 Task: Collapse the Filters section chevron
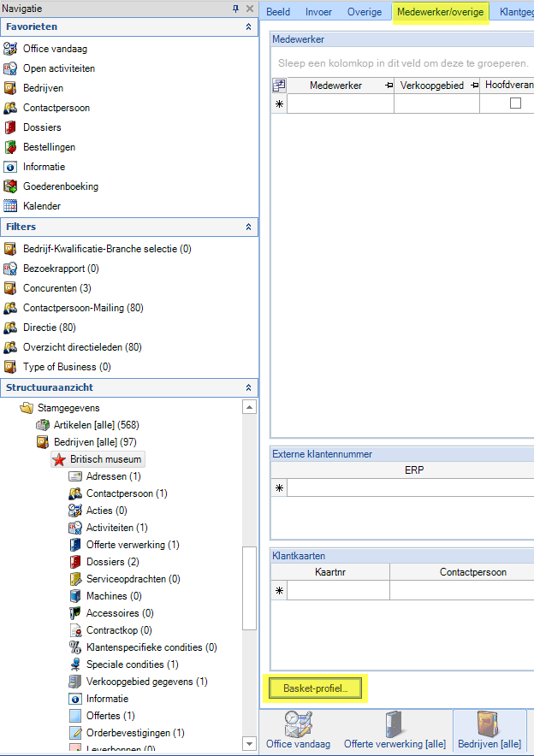point(248,227)
